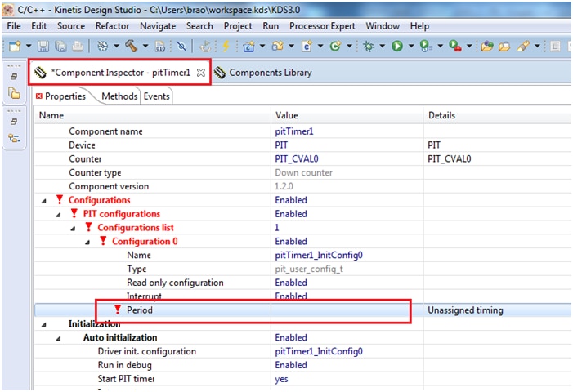Click the Save icon in toolbar

pos(43,47)
